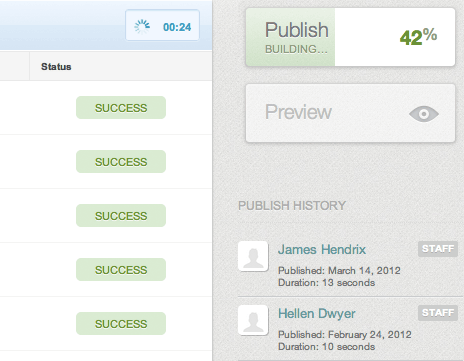Click Hellen Dwyer's avatar placeholder
Image resolution: width=464 pixels, height=361 pixels.
[x=253, y=320]
